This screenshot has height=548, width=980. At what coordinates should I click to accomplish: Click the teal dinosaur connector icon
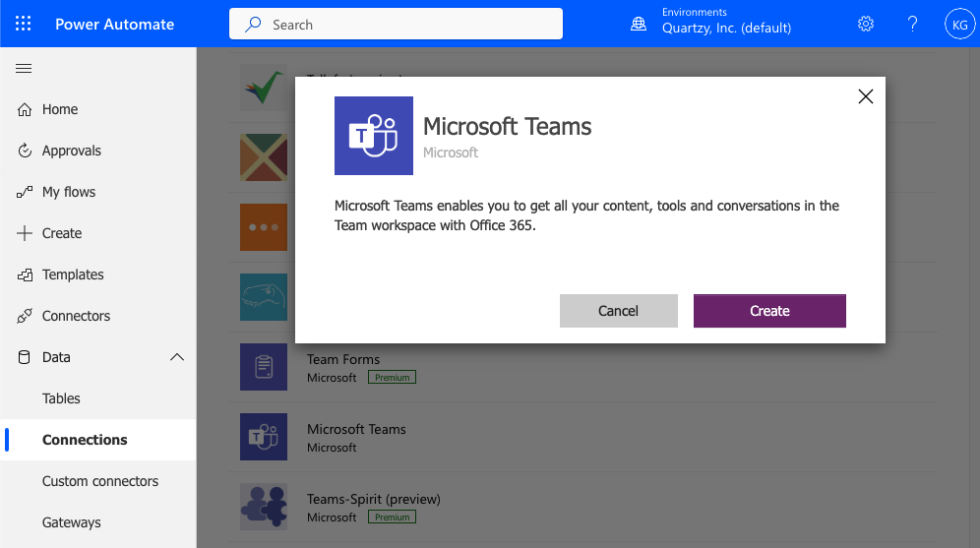pos(264,297)
